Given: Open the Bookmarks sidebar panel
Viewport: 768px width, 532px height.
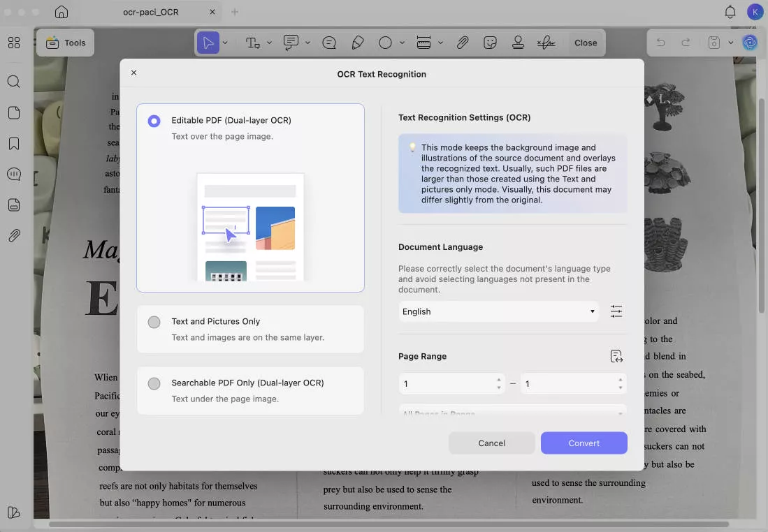Looking at the screenshot, I should [14, 143].
